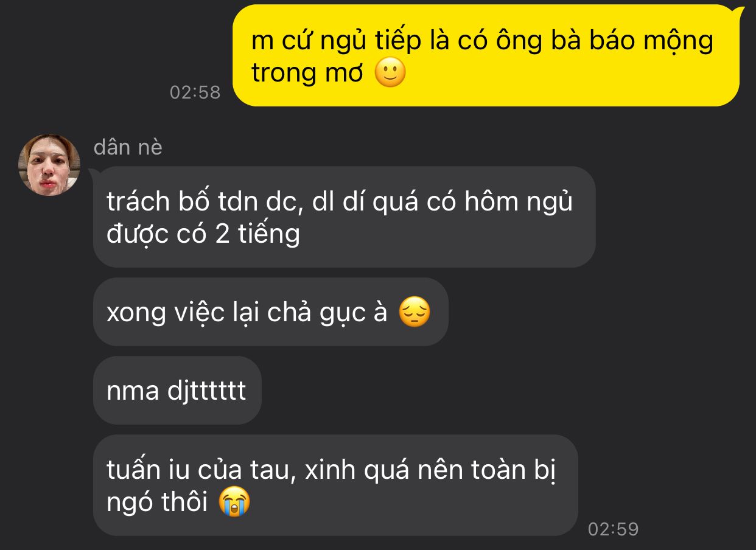Select the "xong việc lại chả gục à" message
756x550 pixels.
point(271,312)
